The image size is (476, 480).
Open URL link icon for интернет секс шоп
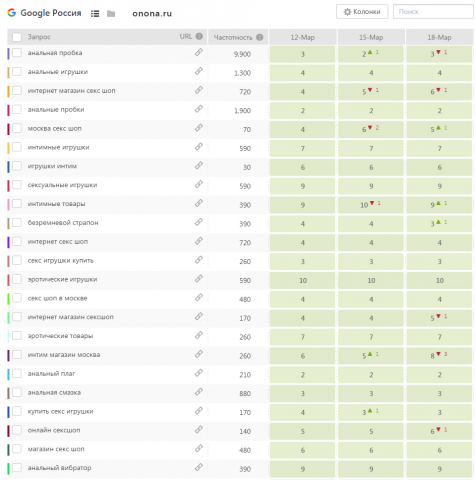[199, 241]
